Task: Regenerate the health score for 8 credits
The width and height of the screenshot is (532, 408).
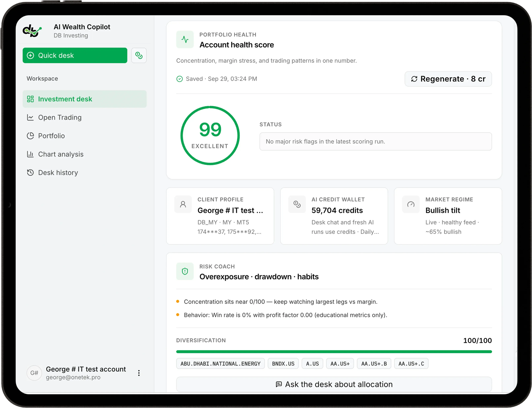Action: 448,79
